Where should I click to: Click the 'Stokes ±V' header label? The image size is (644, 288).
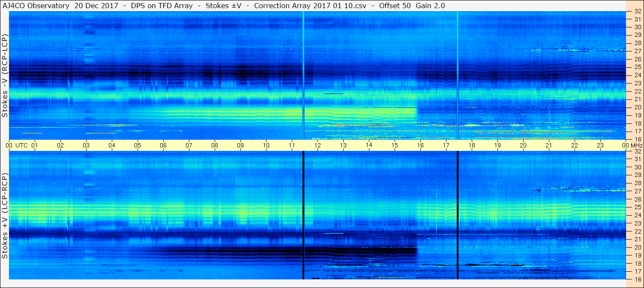tap(223, 6)
